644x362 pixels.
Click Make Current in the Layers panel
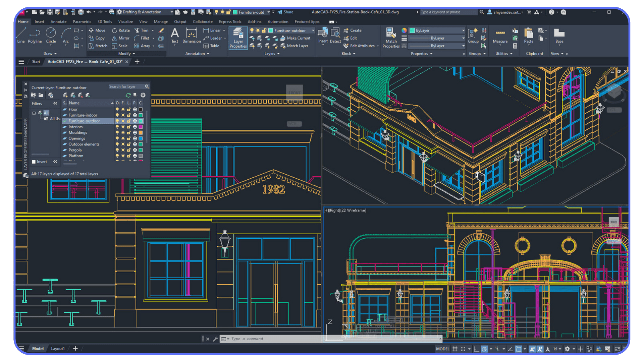[x=297, y=38]
